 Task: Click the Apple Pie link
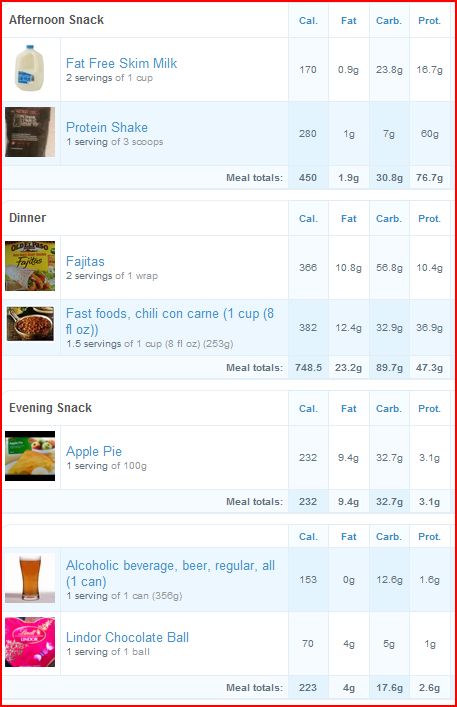[94, 451]
